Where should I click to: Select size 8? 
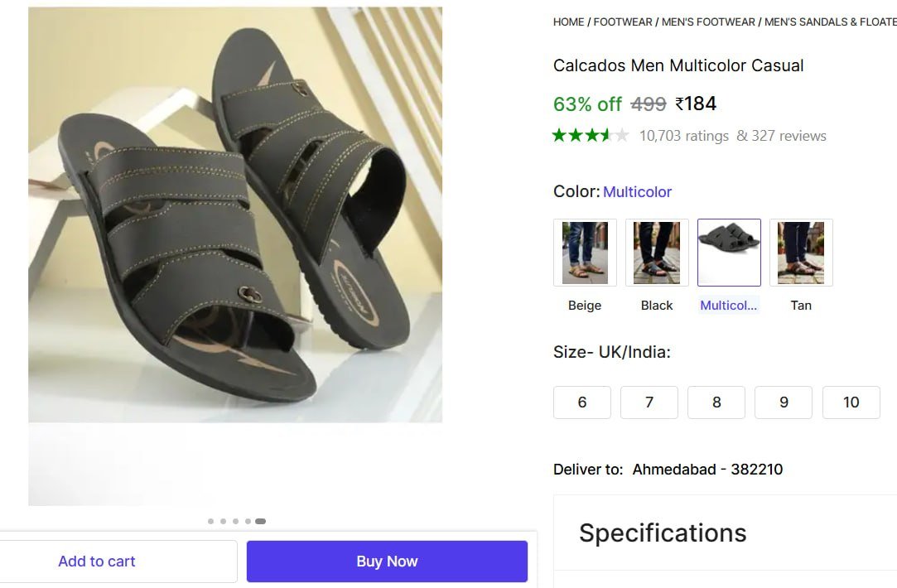716,402
